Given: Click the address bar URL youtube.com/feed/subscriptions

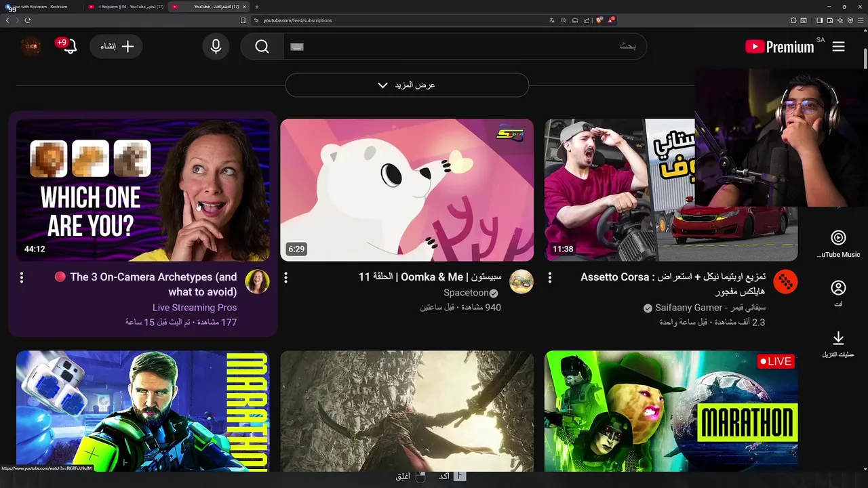Looking at the screenshot, I should pos(298,20).
